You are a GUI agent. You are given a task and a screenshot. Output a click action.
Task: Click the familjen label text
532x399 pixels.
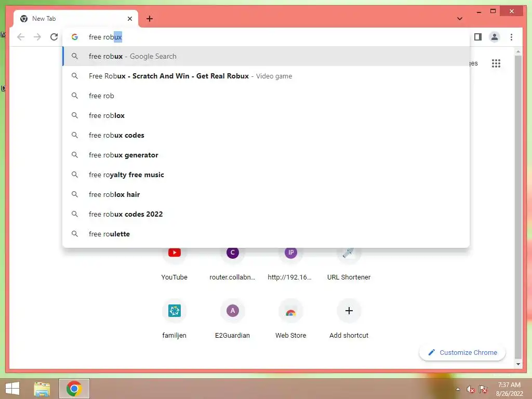(175, 335)
